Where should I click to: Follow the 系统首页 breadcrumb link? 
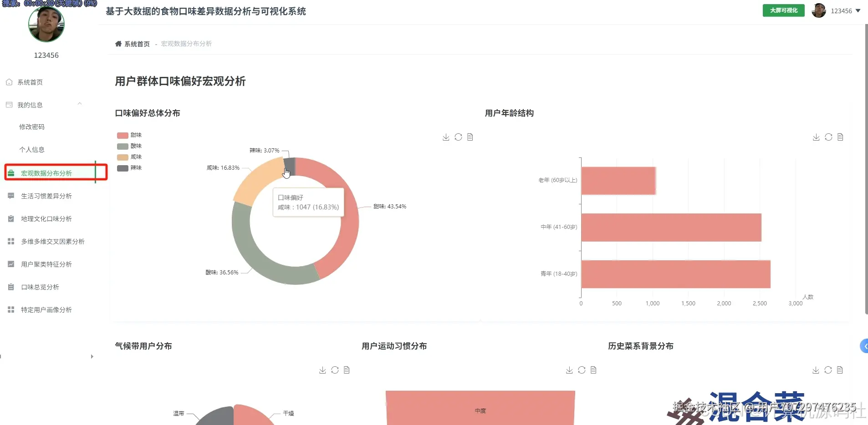tap(137, 44)
